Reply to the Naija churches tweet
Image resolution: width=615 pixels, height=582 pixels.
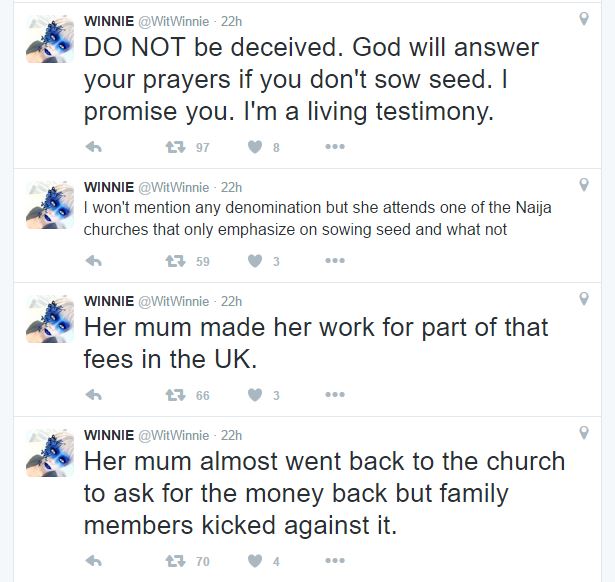point(95,262)
